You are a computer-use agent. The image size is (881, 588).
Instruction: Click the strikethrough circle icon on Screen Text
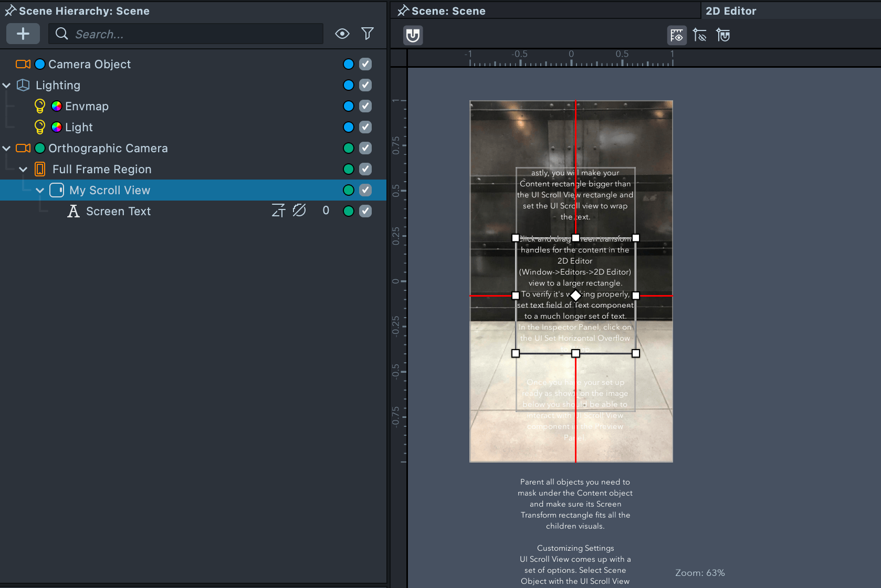299,211
